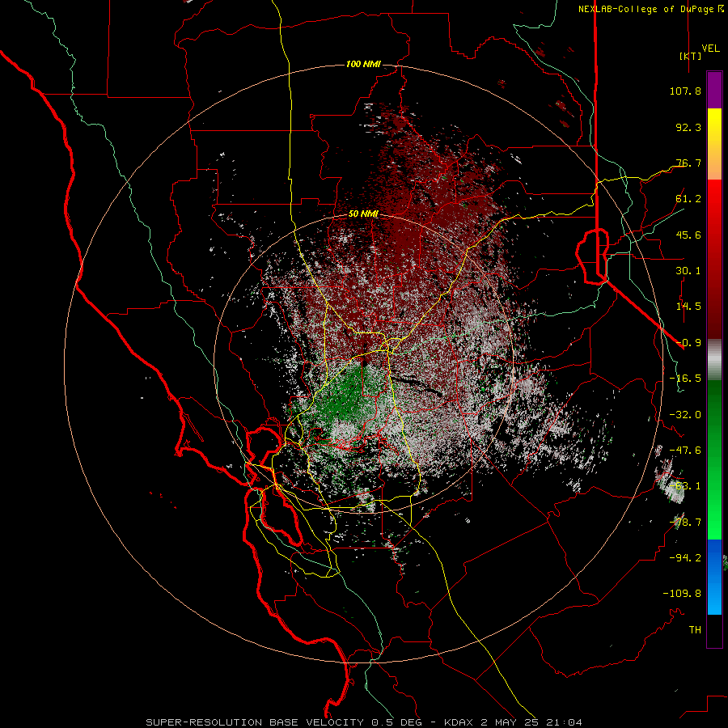Click the [KT] units label
728x728 pixels.
(691, 56)
